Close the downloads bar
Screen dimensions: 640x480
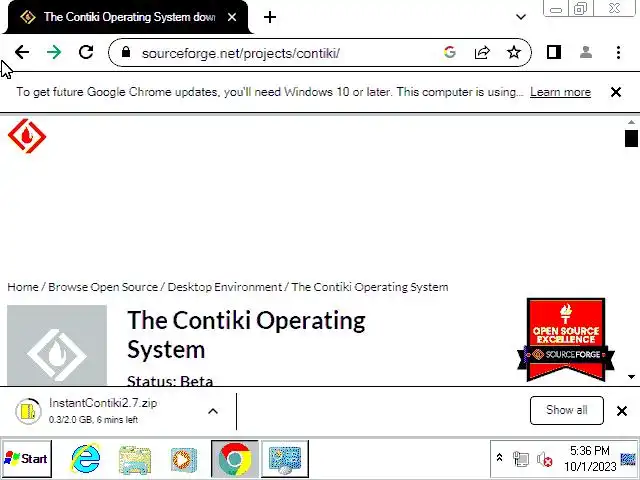pos(622,411)
